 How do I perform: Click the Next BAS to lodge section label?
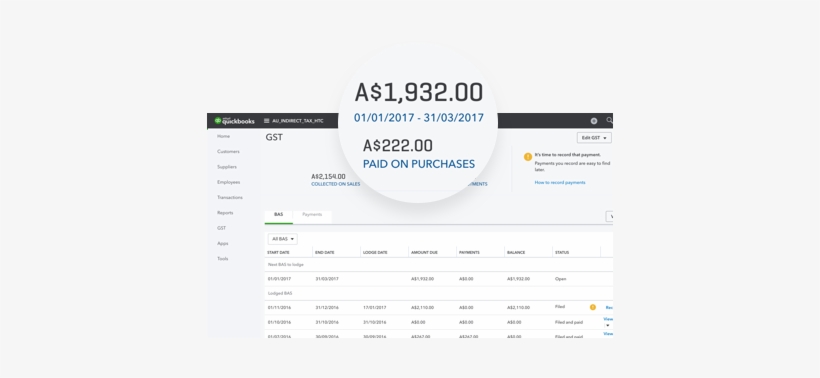point(286,265)
